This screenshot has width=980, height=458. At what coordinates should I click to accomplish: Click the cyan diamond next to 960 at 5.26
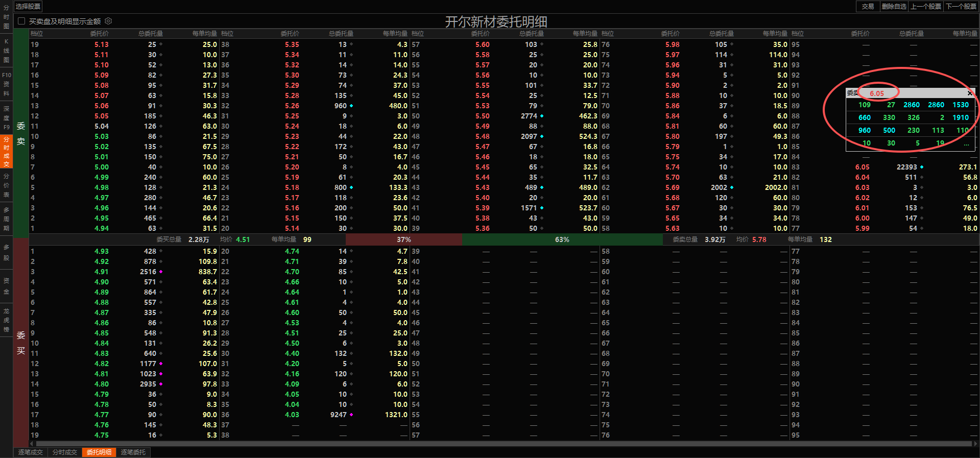tap(351, 106)
